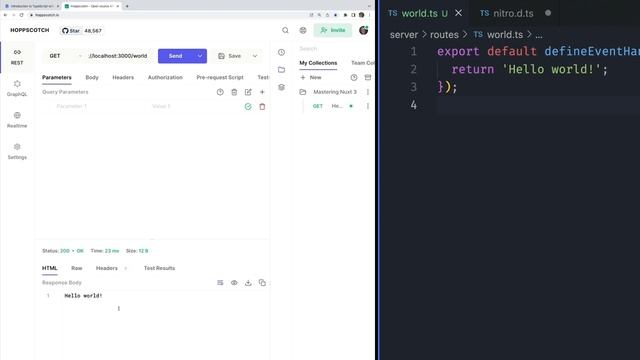Open the GET method dropdown
640x360 pixels.
click(x=64, y=56)
